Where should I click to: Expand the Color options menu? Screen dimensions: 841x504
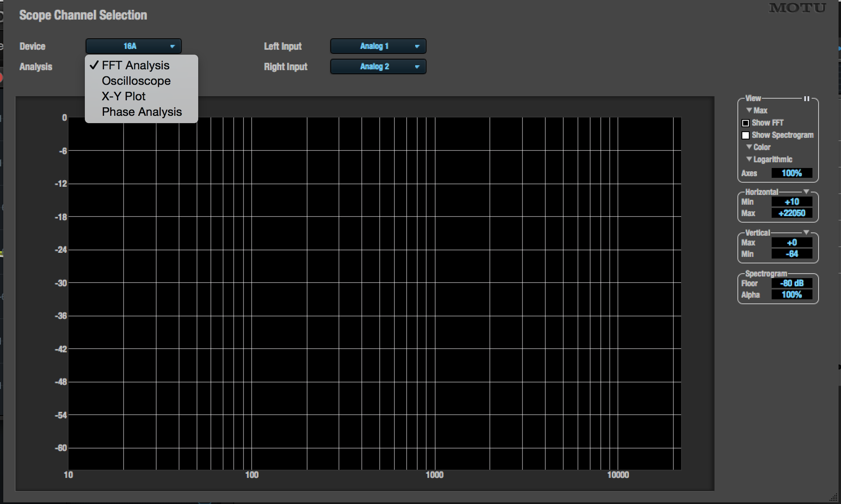(759, 147)
